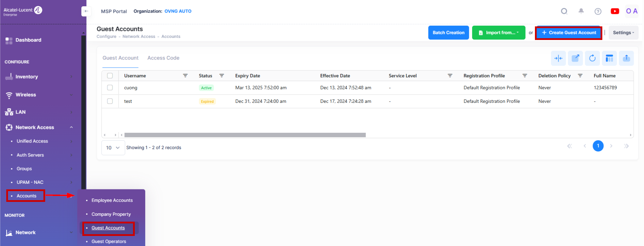
Task: Select the checkbox for user cuong
Action: pos(110,88)
